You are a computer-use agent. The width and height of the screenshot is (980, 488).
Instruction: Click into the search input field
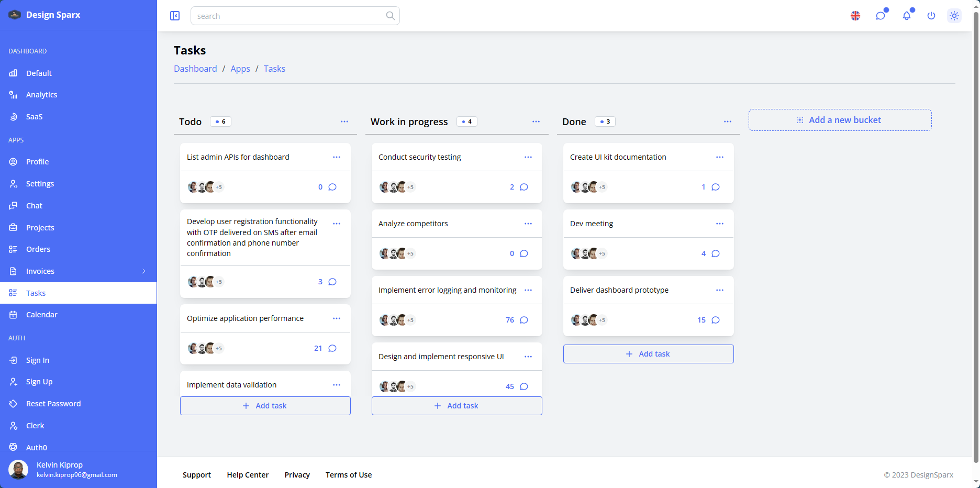(288, 16)
